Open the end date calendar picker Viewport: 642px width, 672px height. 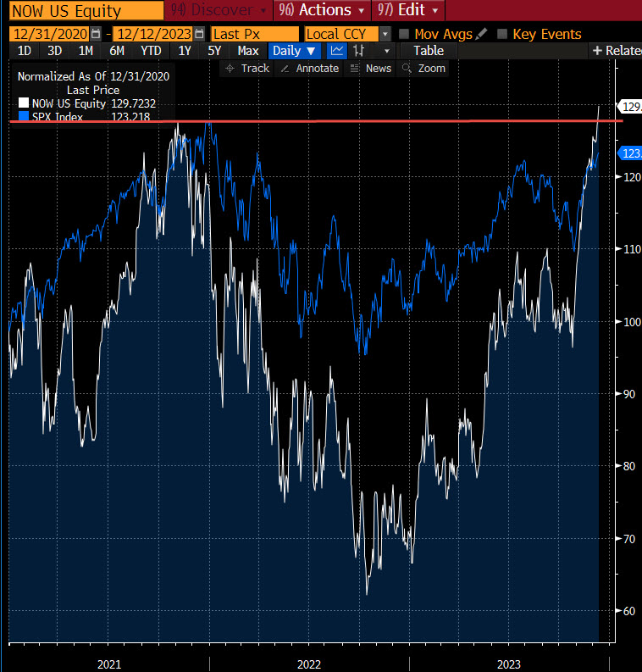pos(199,34)
